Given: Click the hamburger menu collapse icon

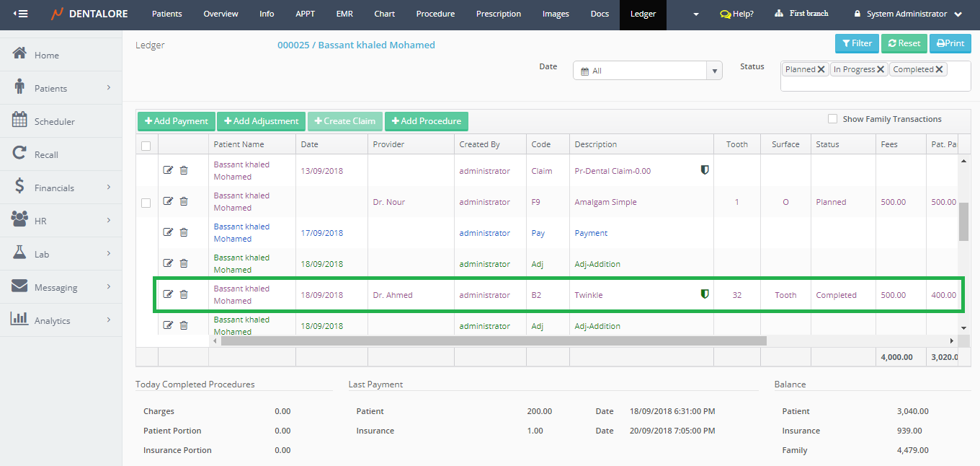Looking at the screenshot, I should [21, 14].
